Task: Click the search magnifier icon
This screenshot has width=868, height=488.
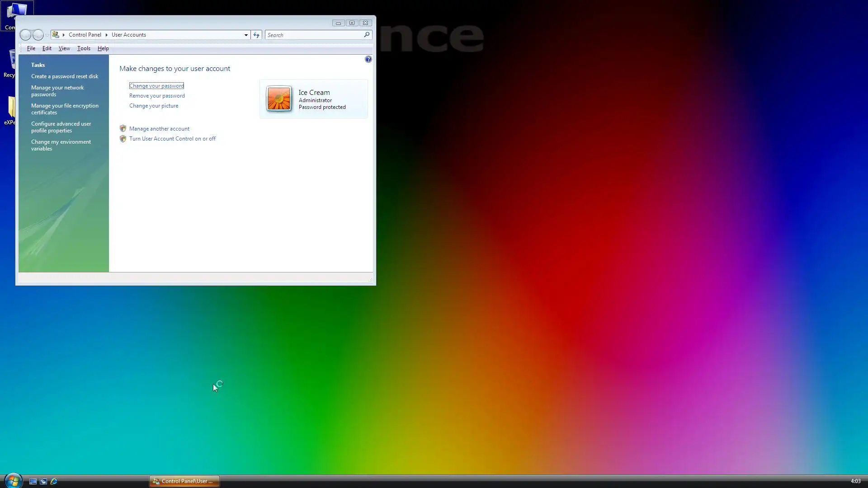Action: (x=367, y=35)
